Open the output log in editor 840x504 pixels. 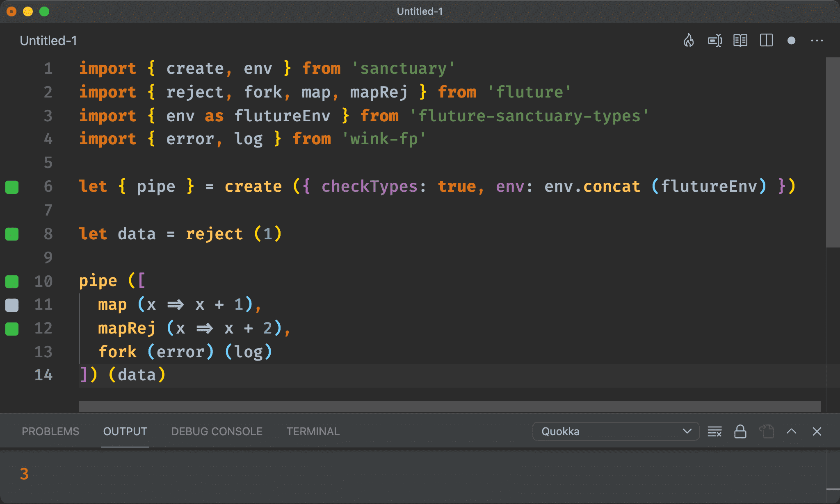(x=766, y=431)
